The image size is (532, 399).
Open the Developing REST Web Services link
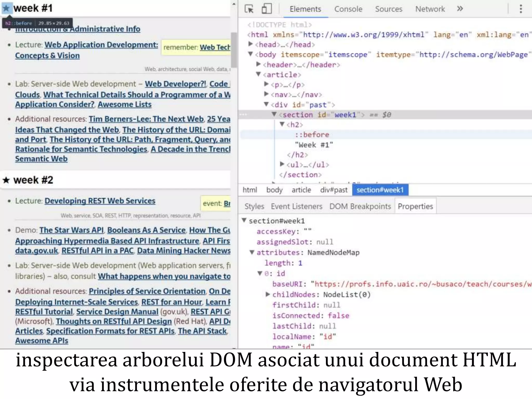pos(100,201)
